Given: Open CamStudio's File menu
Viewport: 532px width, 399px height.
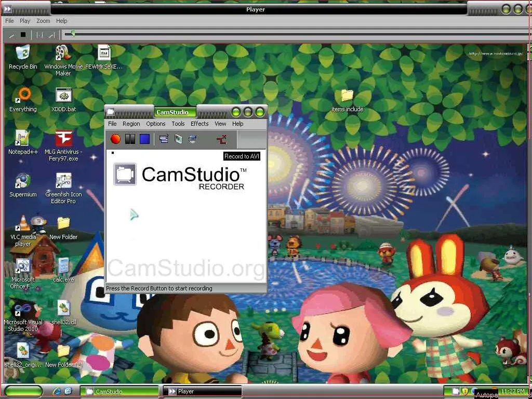Looking at the screenshot, I should pyautogui.click(x=112, y=124).
